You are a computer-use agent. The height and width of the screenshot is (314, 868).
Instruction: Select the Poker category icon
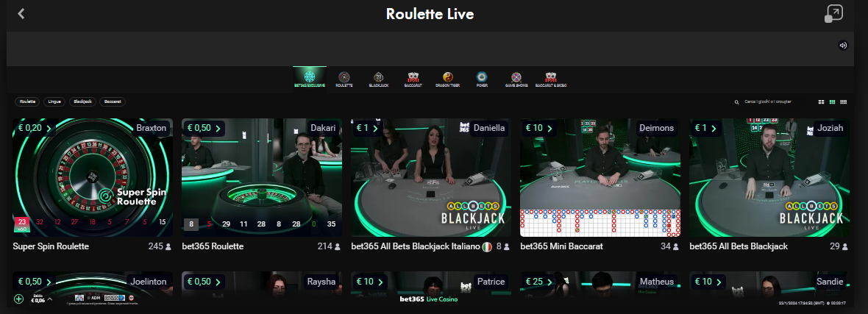(x=482, y=77)
